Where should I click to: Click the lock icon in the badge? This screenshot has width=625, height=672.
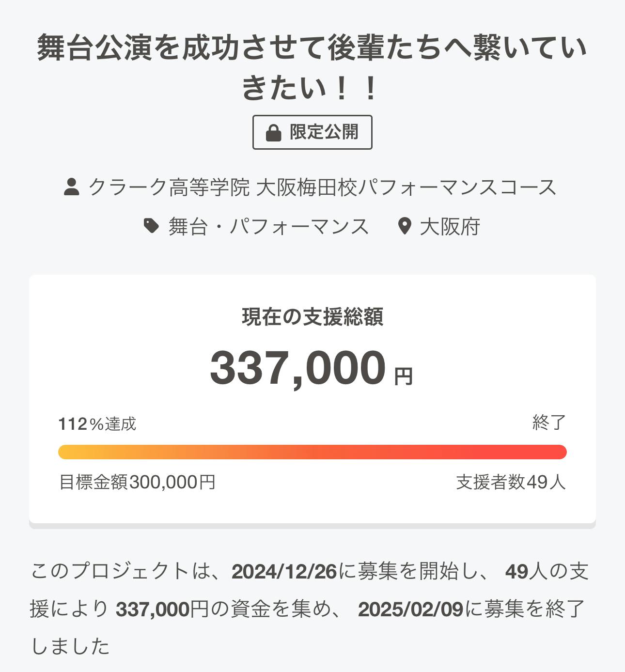tap(273, 132)
